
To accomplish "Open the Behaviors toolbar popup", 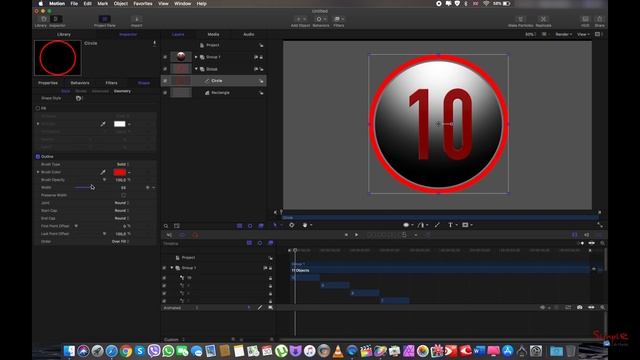I will coord(321,19).
